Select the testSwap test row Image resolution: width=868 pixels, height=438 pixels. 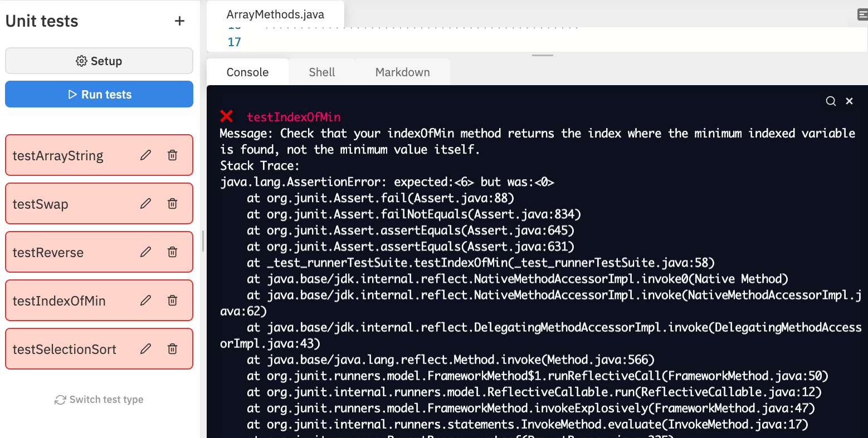point(99,204)
